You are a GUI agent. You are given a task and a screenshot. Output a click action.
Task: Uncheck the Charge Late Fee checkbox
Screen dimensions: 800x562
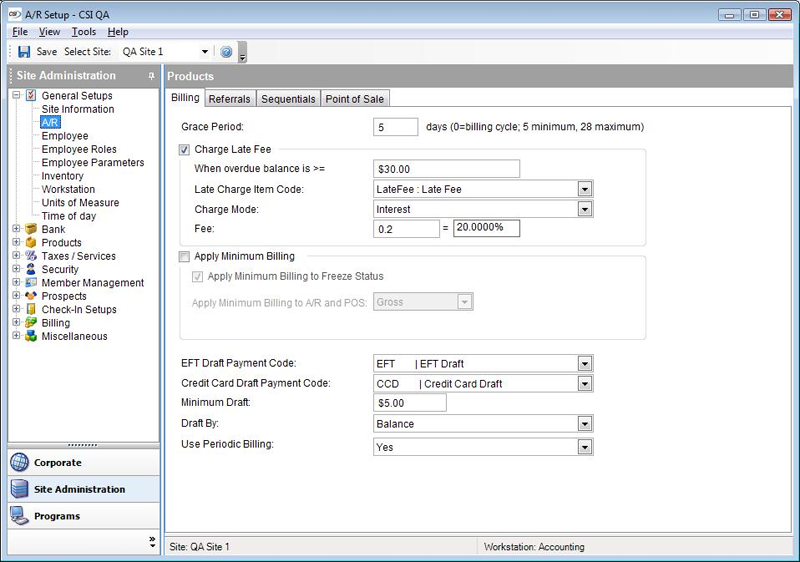coord(184,149)
